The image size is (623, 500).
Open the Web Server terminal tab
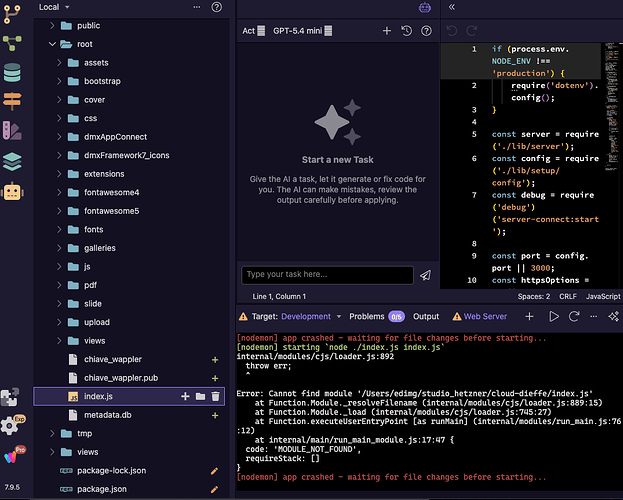(x=480, y=316)
